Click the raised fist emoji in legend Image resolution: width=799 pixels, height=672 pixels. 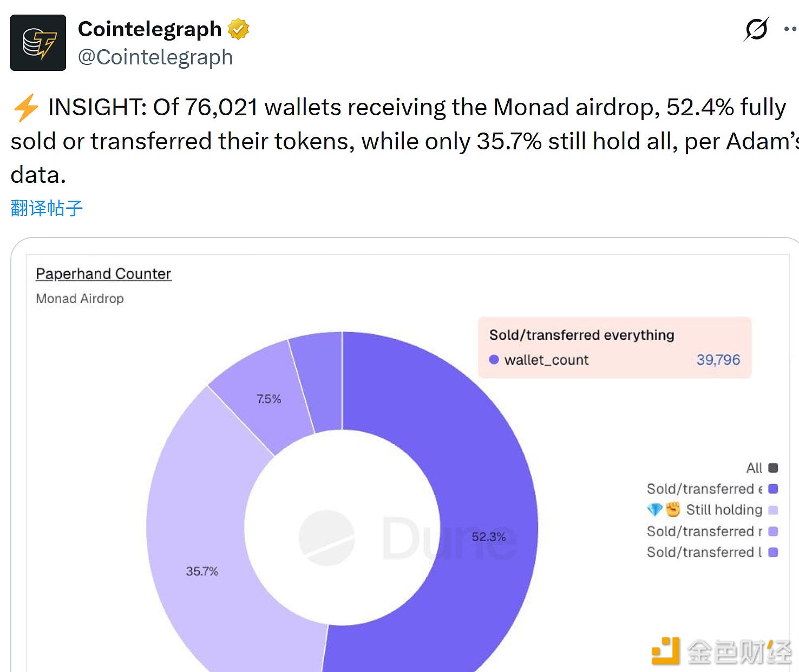tap(672, 509)
